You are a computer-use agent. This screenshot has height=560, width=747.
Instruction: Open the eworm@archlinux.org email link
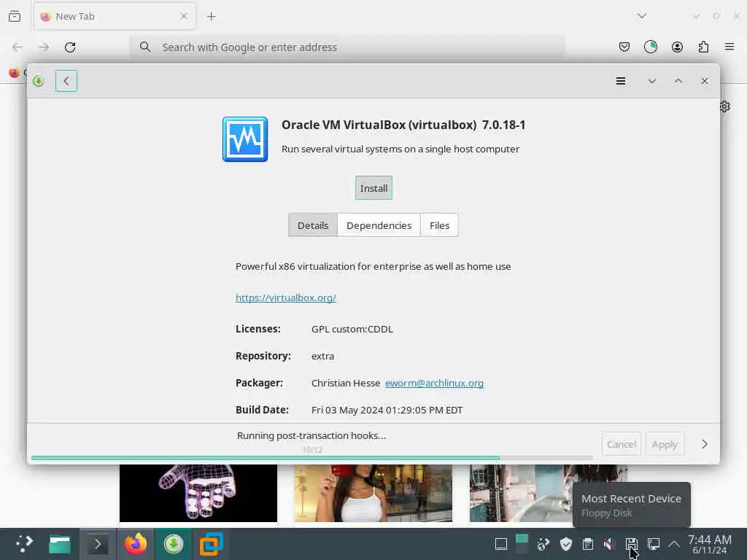click(434, 383)
